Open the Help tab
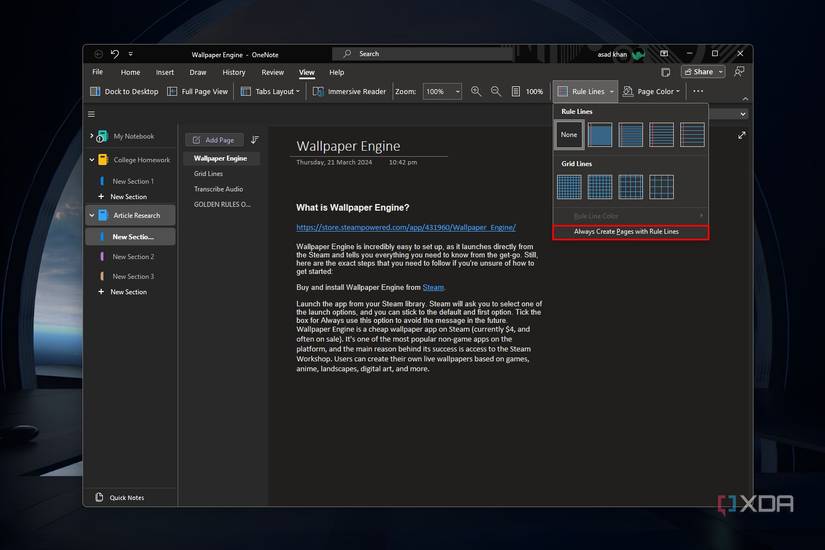The width and height of the screenshot is (825, 550). tap(337, 72)
